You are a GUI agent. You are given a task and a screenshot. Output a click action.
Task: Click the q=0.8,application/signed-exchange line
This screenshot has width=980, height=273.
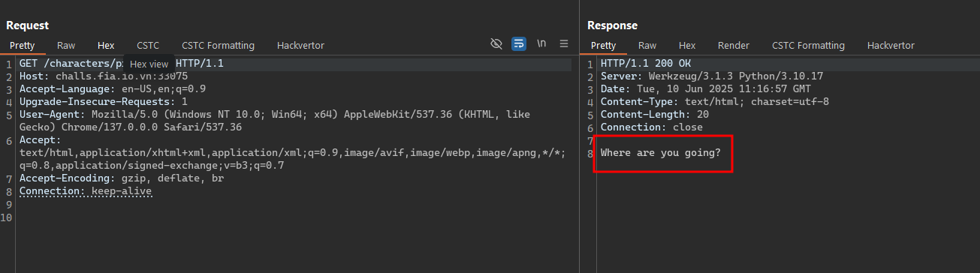tap(152, 166)
